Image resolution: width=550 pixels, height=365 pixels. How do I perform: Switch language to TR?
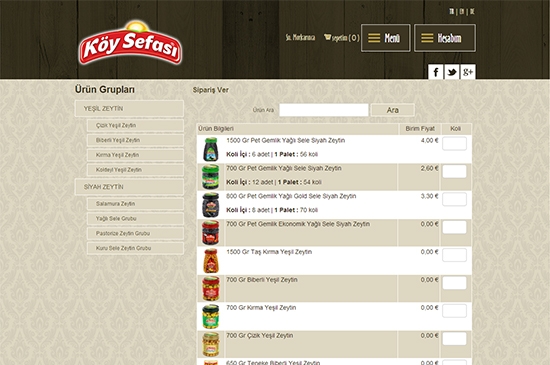451,12
